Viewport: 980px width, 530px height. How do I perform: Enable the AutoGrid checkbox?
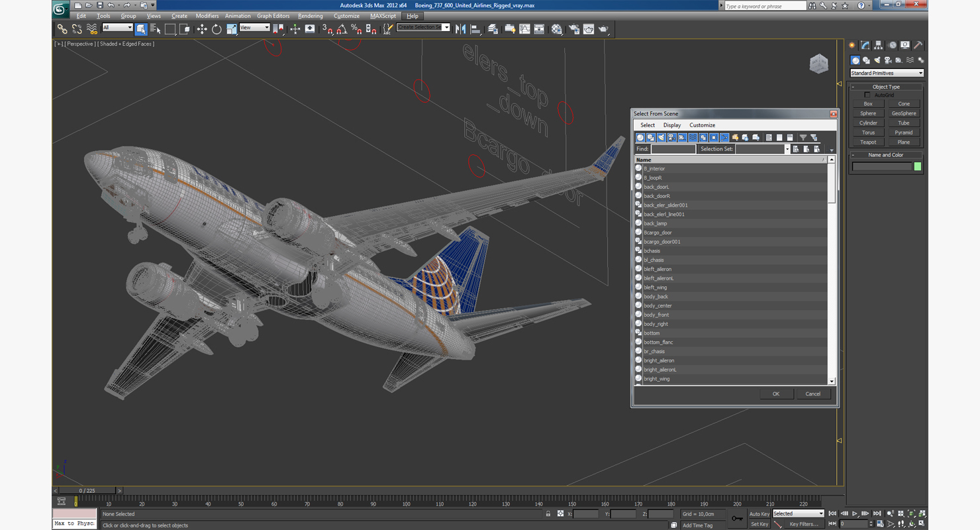coord(867,95)
